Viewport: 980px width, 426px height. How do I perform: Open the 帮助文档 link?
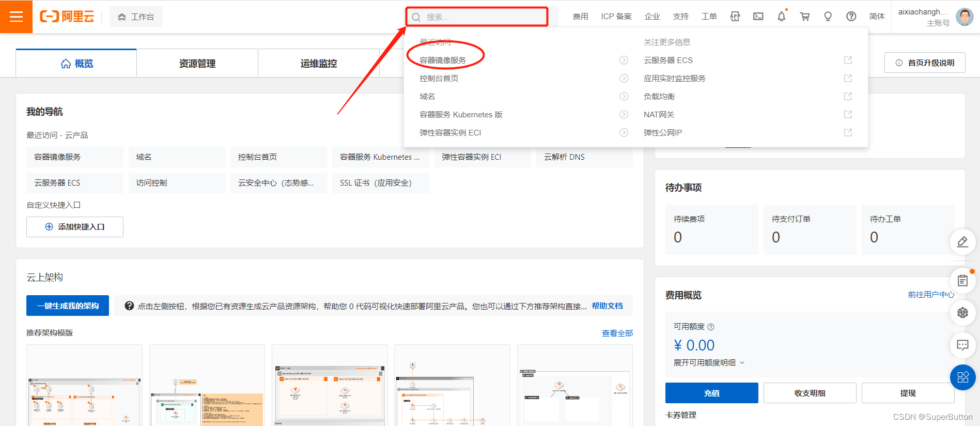608,306
